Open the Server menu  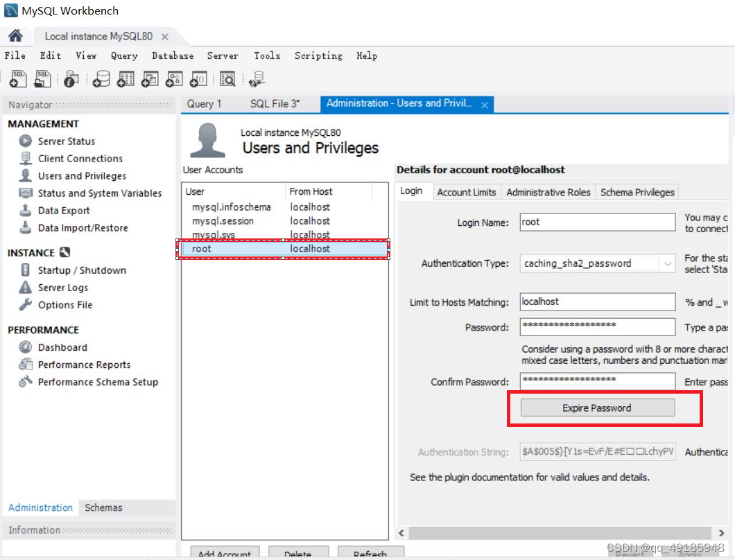coord(223,55)
